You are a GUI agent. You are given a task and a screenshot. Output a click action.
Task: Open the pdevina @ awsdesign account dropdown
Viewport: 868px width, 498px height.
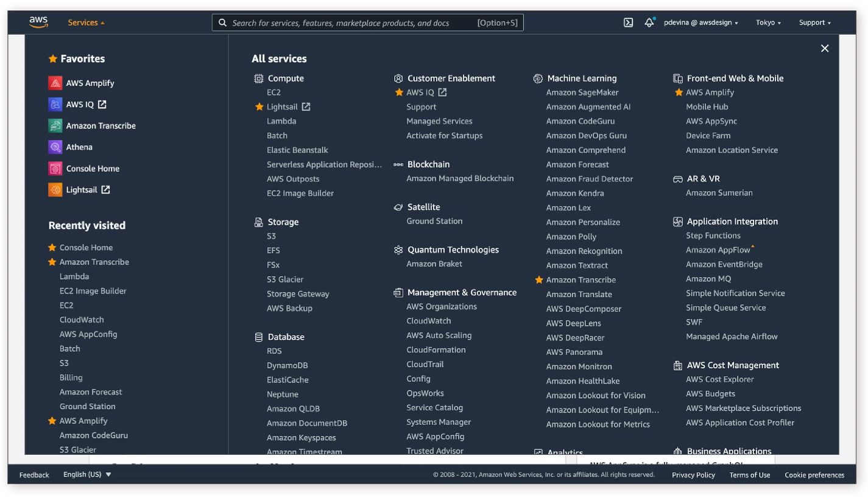[700, 23]
